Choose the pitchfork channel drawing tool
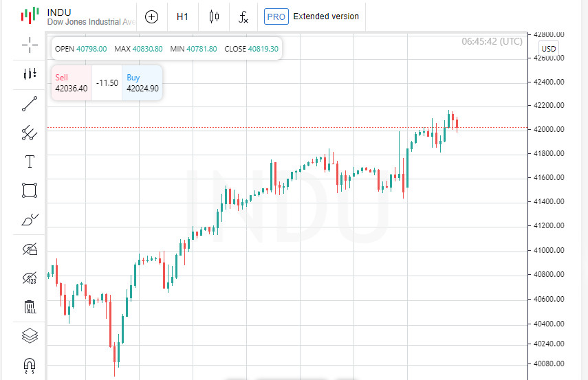The image size is (588, 380). (x=30, y=133)
